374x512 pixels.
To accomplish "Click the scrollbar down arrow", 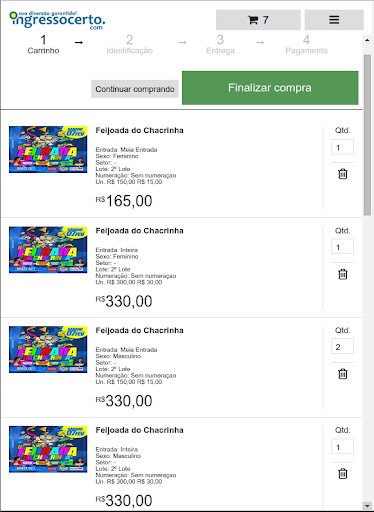I will [367, 506].
